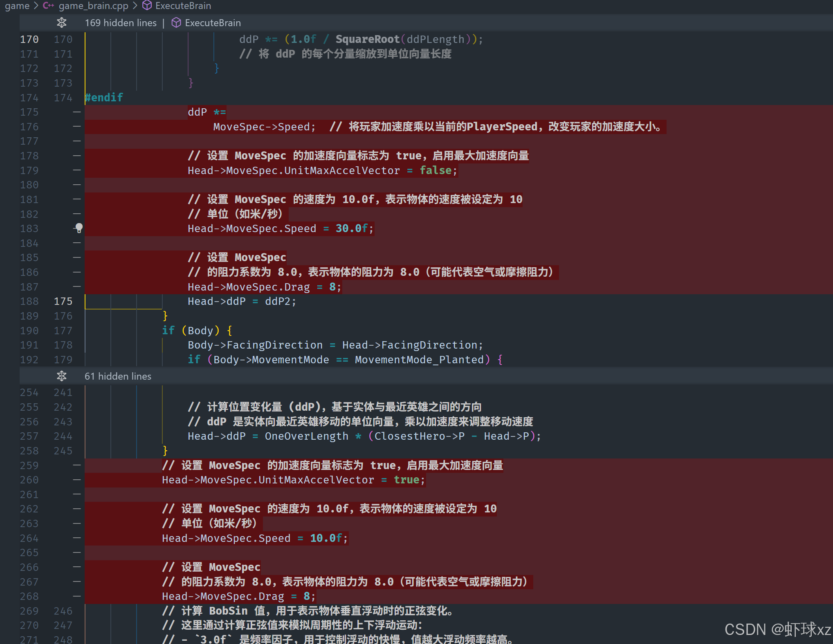Click modified line number 175 in gutter

63,301
